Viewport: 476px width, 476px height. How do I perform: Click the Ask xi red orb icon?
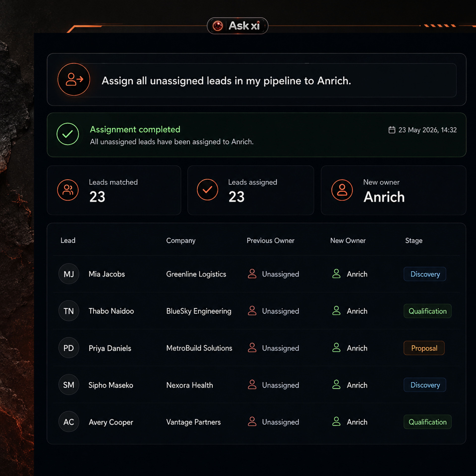coord(218,26)
